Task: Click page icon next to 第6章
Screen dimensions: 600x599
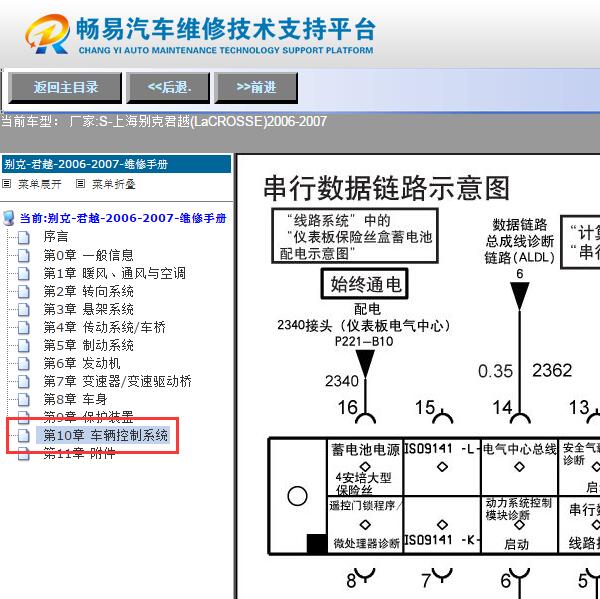Action: pyautogui.click(x=24, y=364)
